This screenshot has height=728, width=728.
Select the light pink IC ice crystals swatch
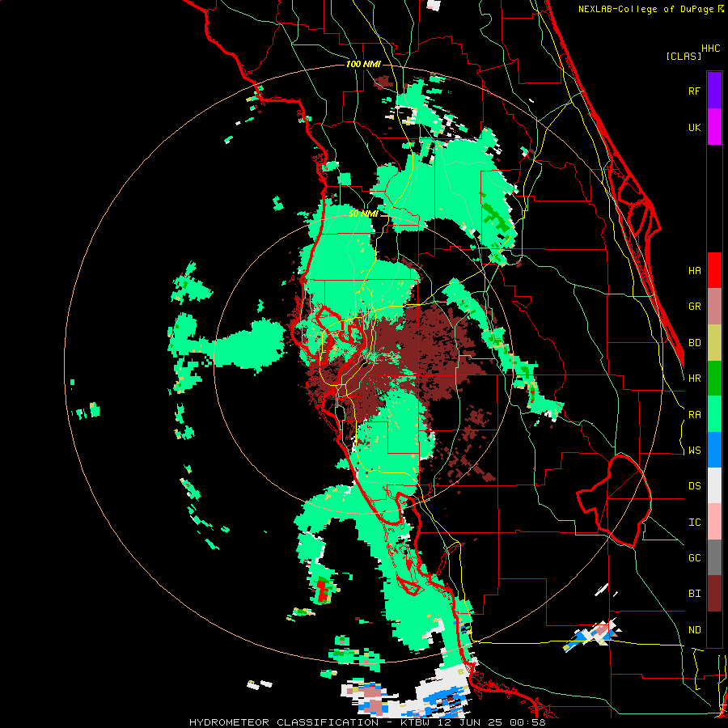coord(714,522)
